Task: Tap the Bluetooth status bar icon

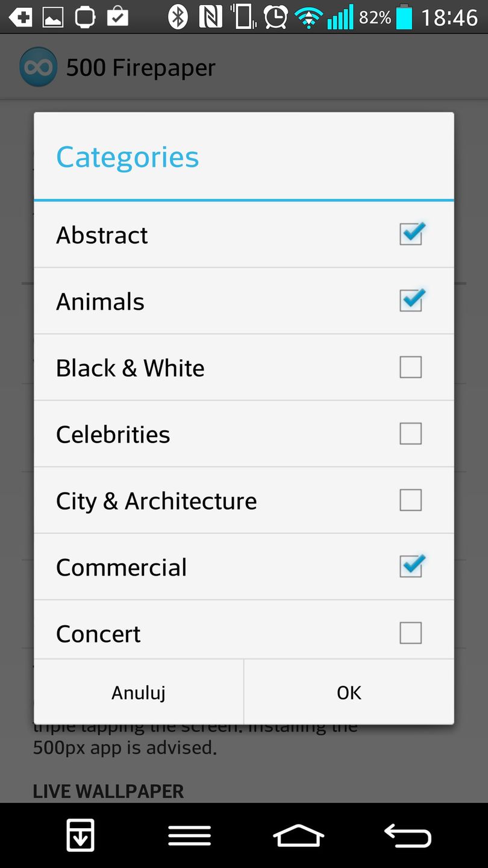Action: pyautogui.click(x=177, y=17)
